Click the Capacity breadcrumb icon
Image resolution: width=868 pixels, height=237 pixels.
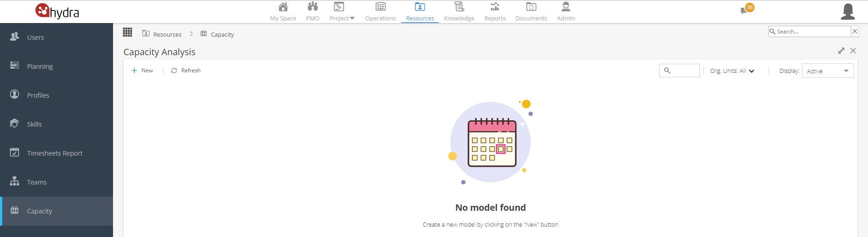pos(203,33)
